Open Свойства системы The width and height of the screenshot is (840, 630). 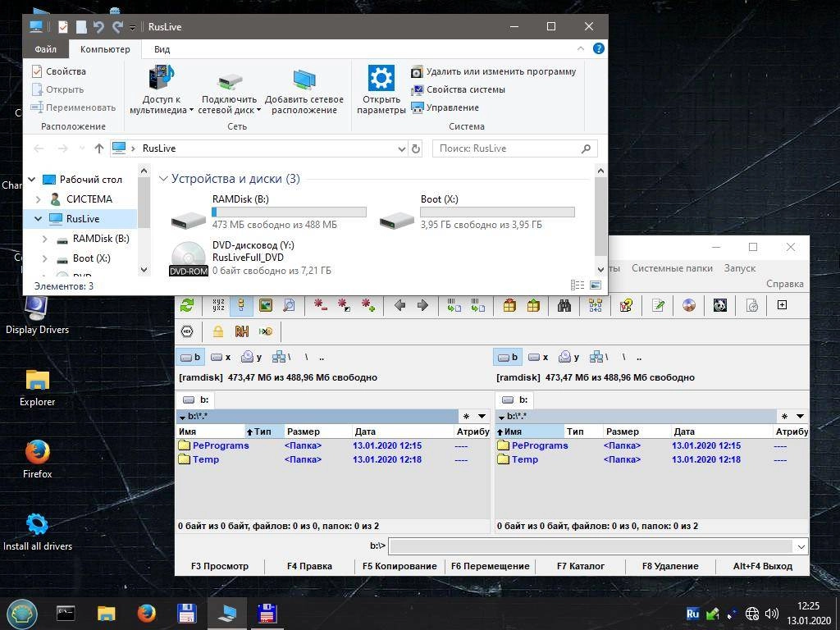click(458, 89)
